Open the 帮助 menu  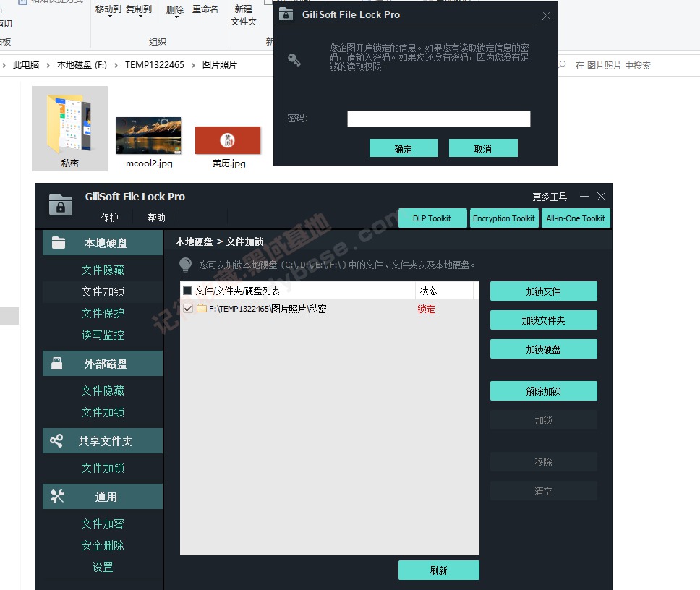156,218
